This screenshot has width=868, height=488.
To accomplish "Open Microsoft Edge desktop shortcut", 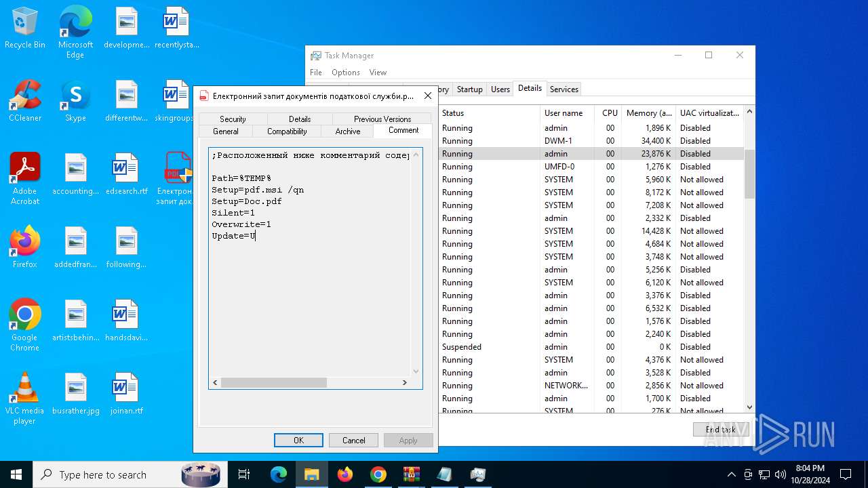I will click(x=75, y=33).
